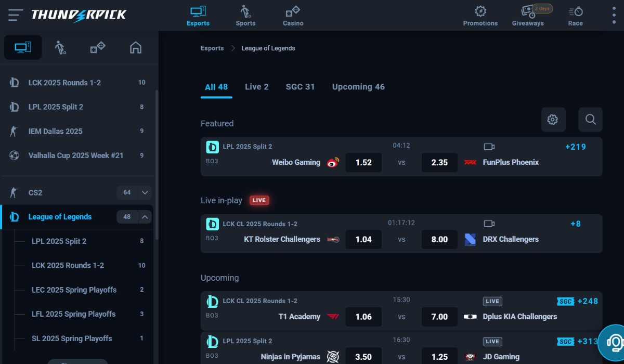
Task: Click the Esports breadcrumb link
Action: coord(212,48)
